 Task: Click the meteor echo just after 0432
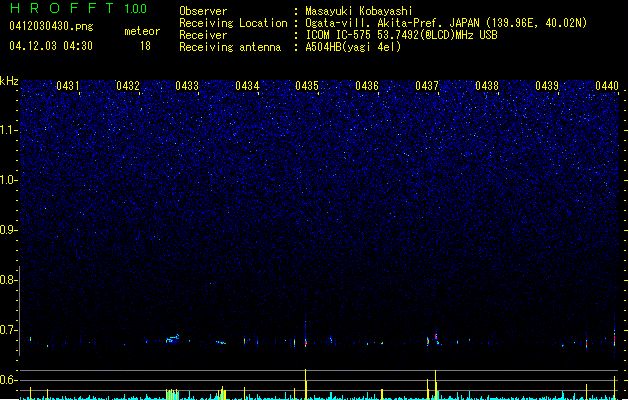click(172, 339)
